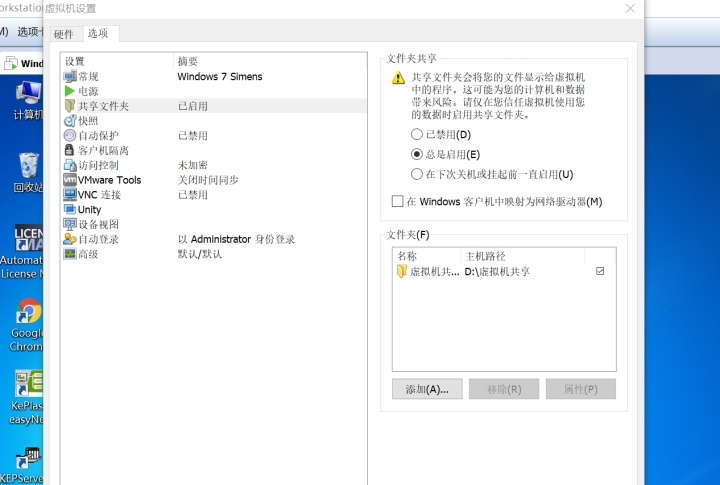Click 'VMware Tools' row label
The width and height of the screenshot is (720, 485).
pyautogui.click(x=109, y=180)
